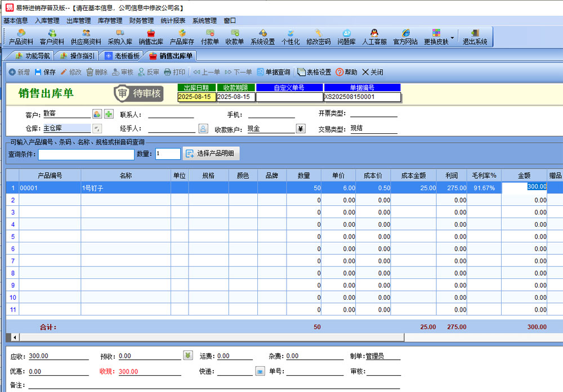Open 系统设置 from the toolbar

click(x=262, y=37)
